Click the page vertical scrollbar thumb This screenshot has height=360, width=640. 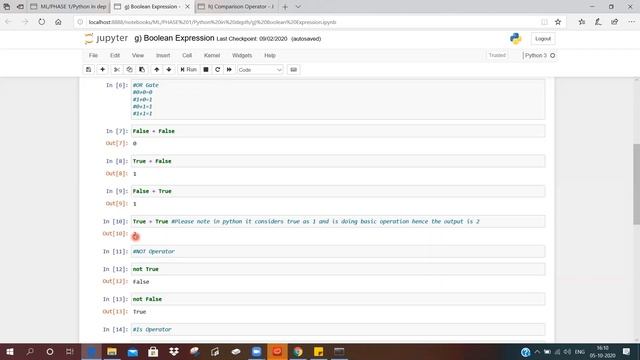coord(636,184)
